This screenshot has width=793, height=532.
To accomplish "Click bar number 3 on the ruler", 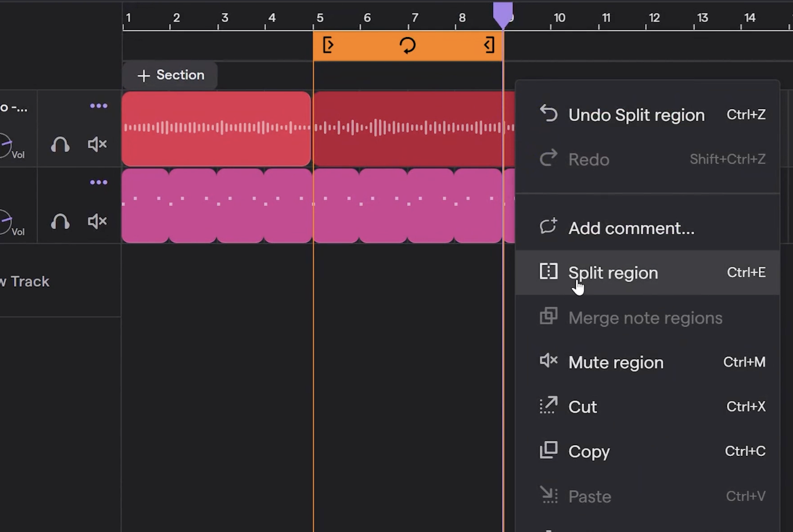I will [224, 18].
